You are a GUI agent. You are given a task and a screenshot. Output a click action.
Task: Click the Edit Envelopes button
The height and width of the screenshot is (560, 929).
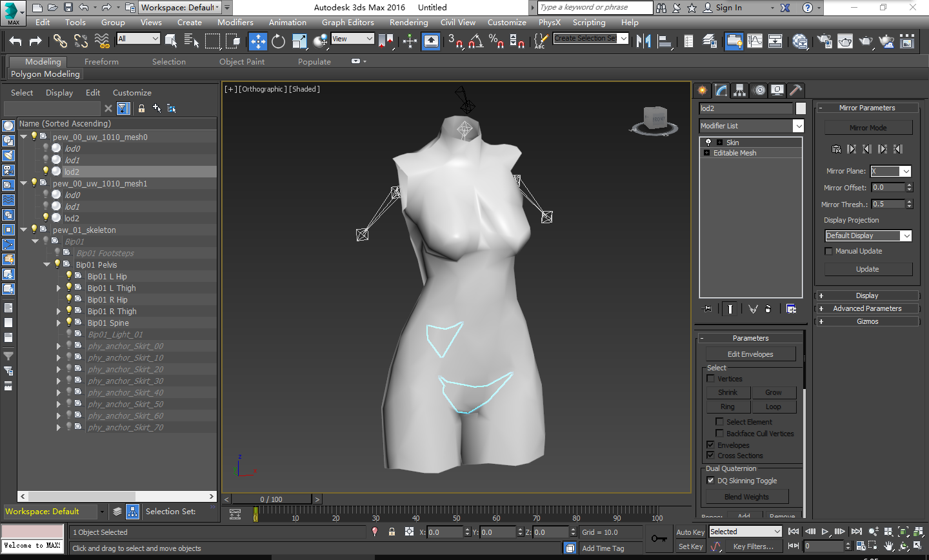coord(750,354)
